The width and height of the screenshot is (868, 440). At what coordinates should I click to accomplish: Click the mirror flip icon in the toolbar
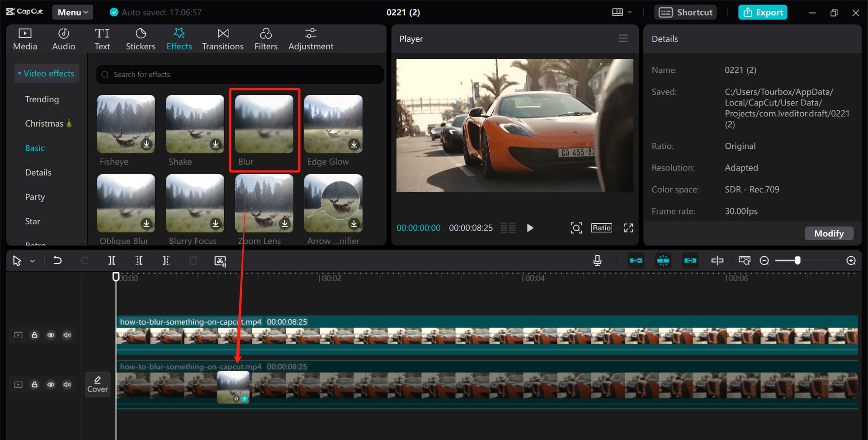717,260
